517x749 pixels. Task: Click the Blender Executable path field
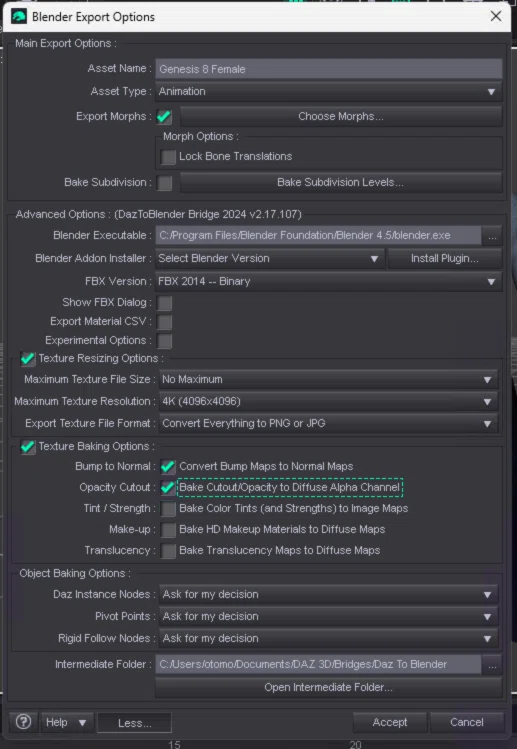click(318, 235)
